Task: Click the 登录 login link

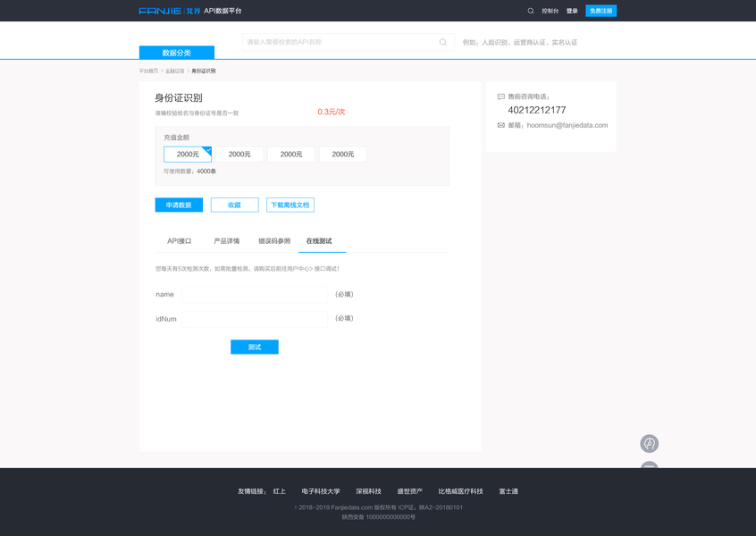Action: click(x=572, y=11)
